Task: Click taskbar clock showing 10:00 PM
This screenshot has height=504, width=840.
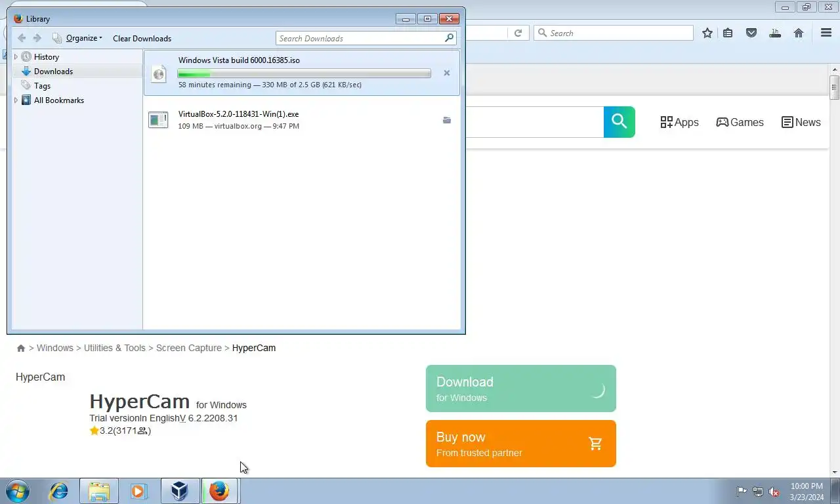Action: pos(807,492)
